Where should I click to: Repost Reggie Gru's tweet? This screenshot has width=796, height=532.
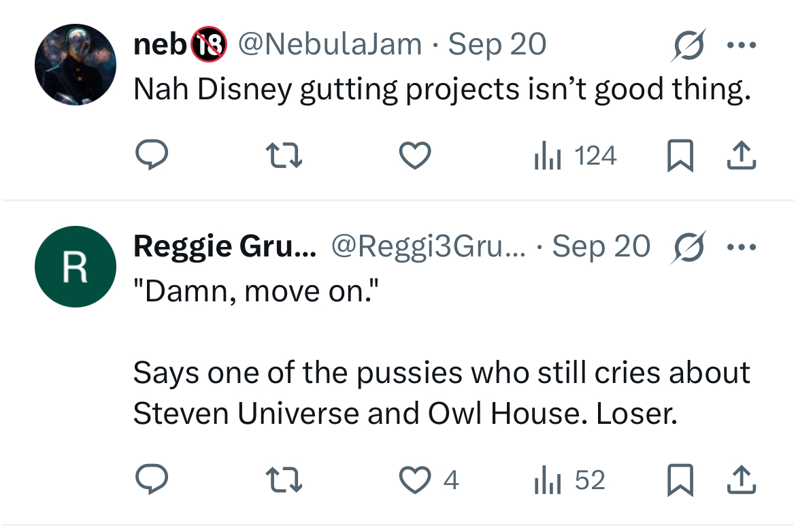click(x=284, y=480)
